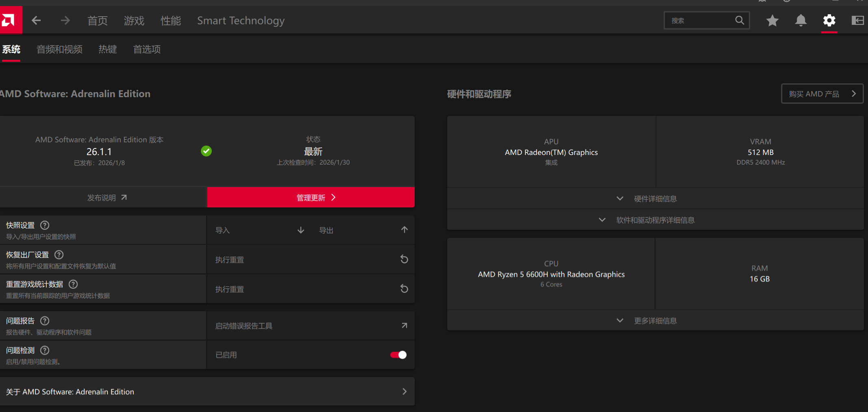Click the export up-arrow icon

click(x=404, y=230)
